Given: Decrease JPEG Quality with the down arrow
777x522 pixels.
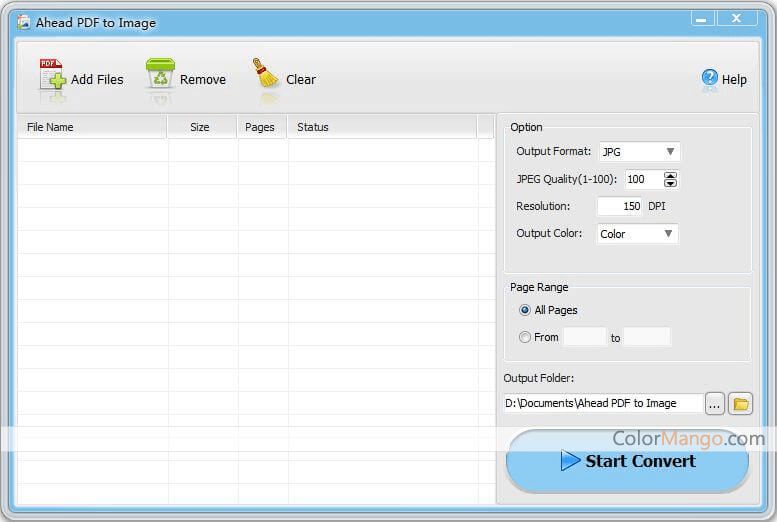Looking at the screenshot, I should 670,183.
